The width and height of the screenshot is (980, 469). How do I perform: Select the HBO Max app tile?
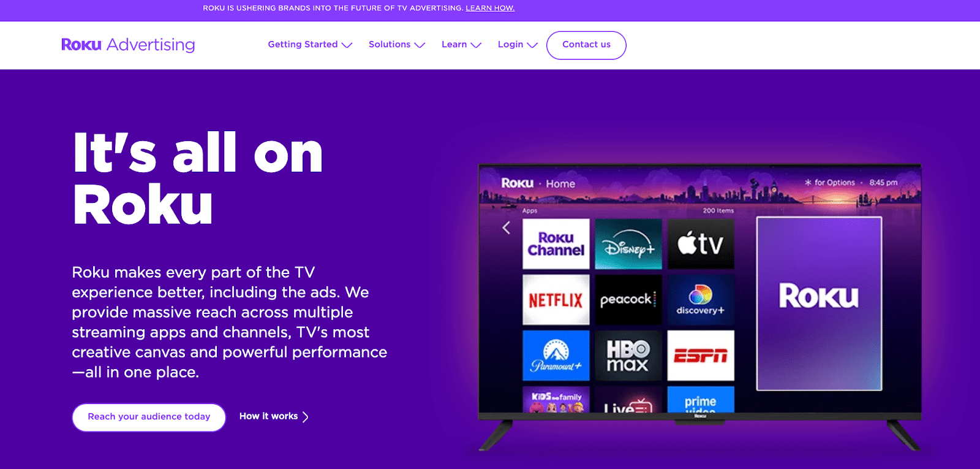pyautogui.click(x=628, y=356)
